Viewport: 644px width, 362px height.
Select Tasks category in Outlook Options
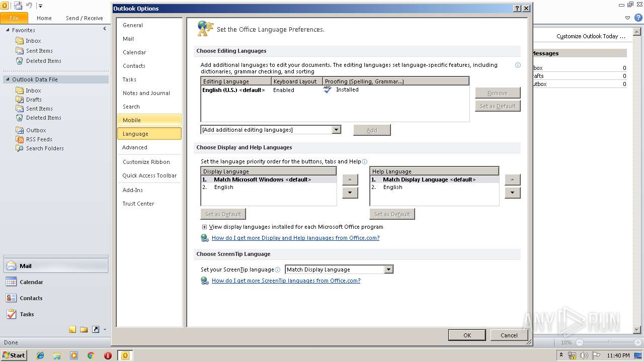point(149,79)
